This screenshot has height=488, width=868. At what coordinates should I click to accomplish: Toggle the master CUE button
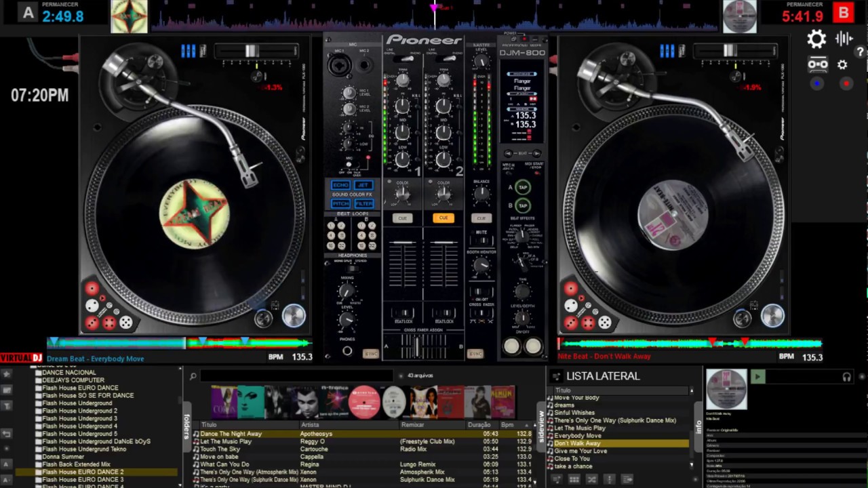(x=481, y=218)
